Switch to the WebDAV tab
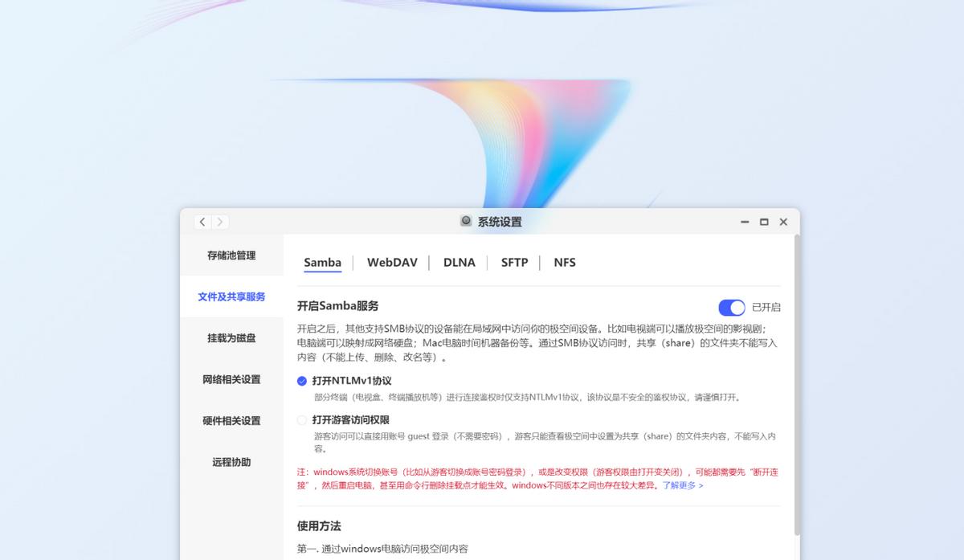 392,262
